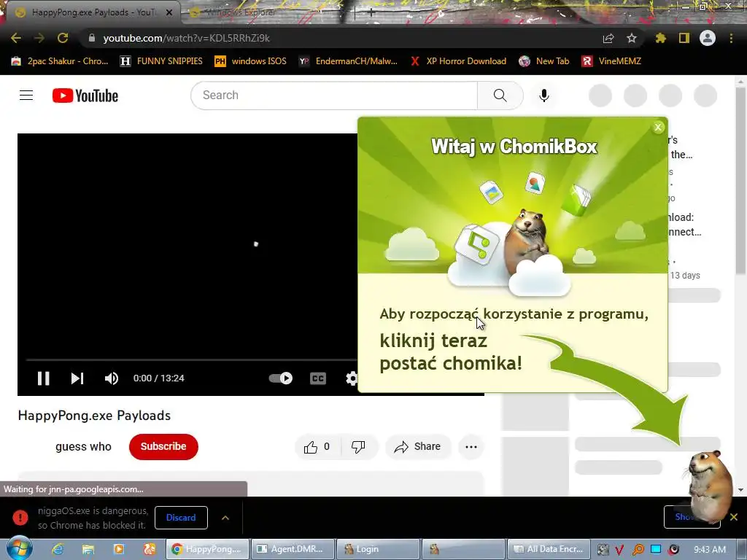The image size is (747, 560).
Task: Open the untitled hamster taskbar window
Action: 463,549
